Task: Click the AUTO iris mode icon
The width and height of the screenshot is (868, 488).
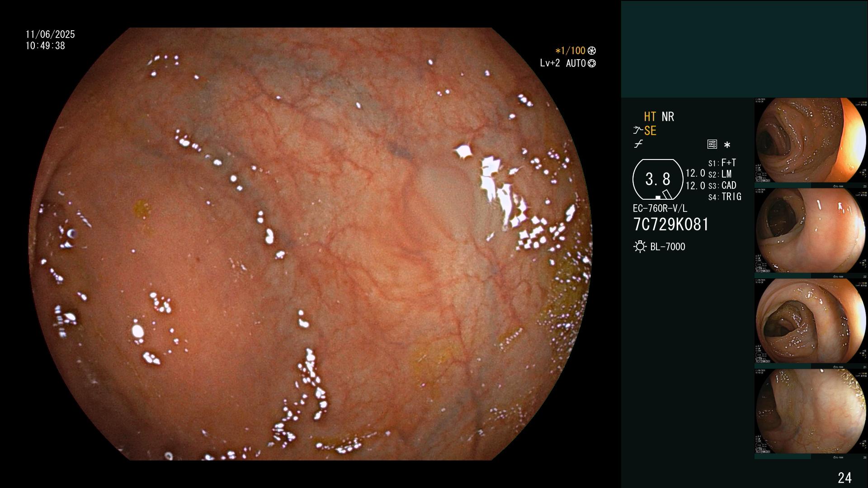Action: [592, 64]
